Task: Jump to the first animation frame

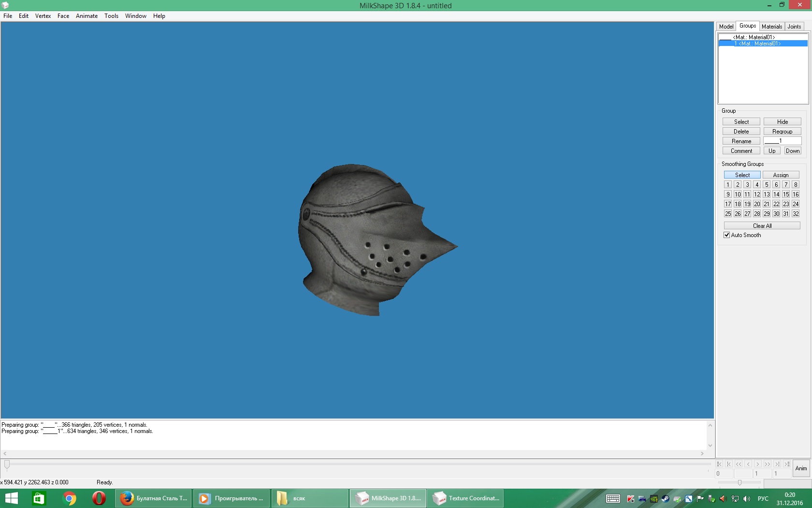Action: pos(719,464)
